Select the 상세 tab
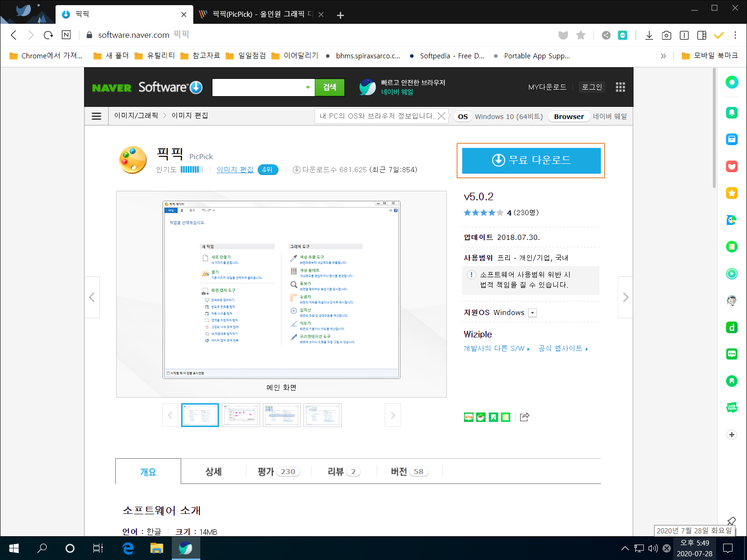 [x=213, y=471]
